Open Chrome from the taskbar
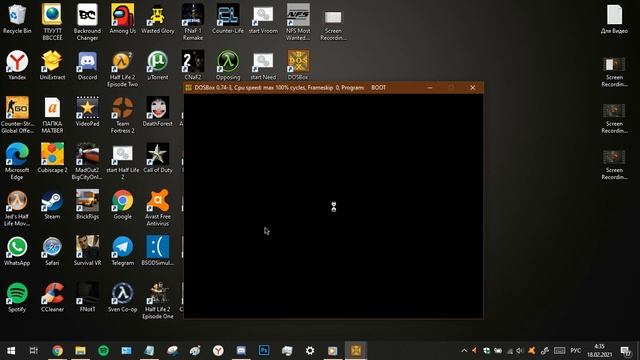The image size is (640, 360). [x=58, y=350]
